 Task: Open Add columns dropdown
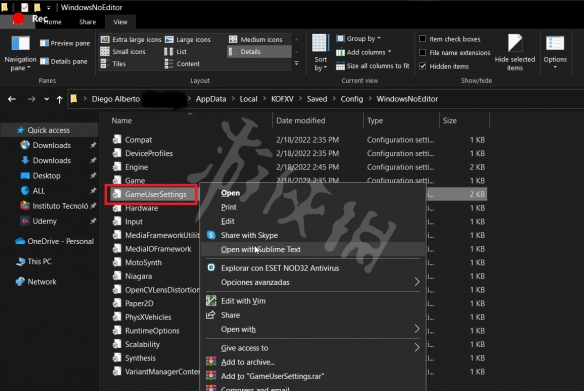pyautogui.click(x=363, y=52)
